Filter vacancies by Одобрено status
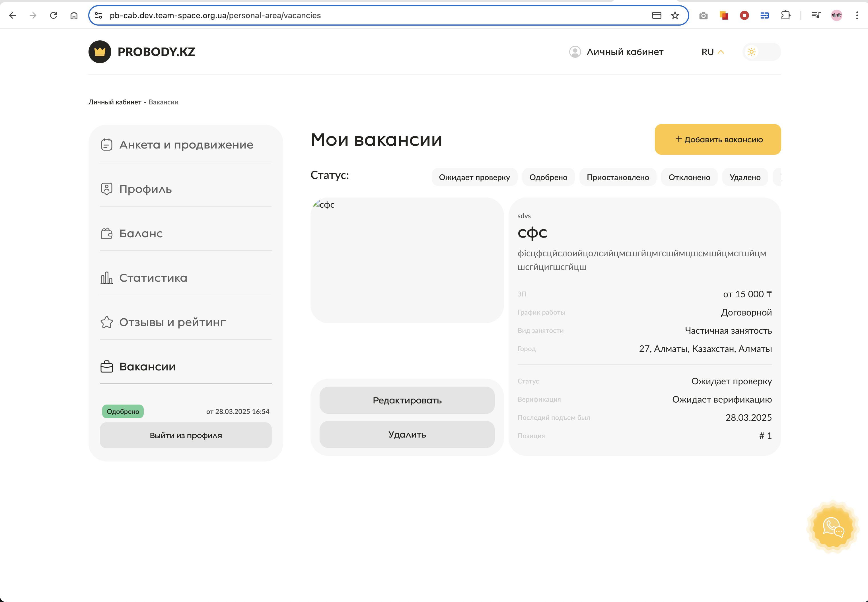This screenshot has width=868, height=602. (548, 177)
